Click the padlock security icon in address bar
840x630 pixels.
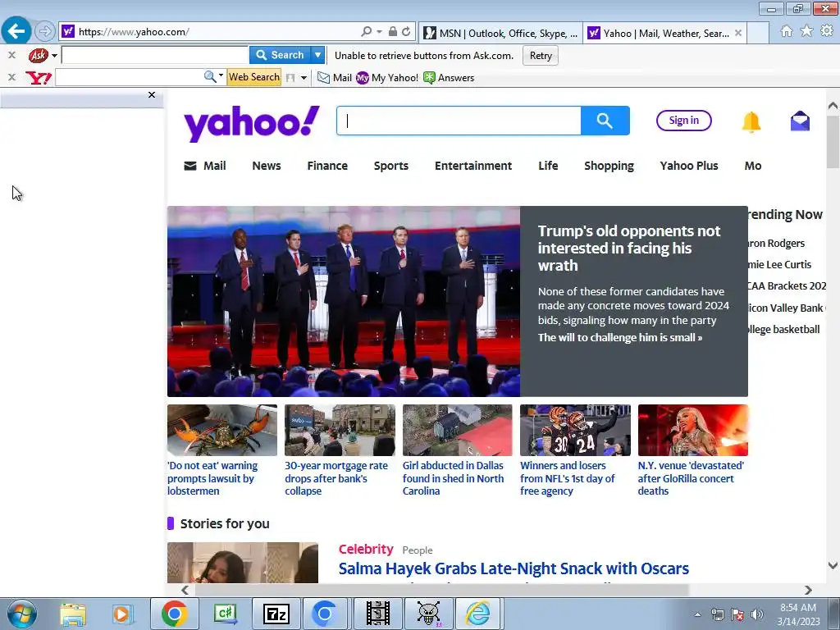393,32
